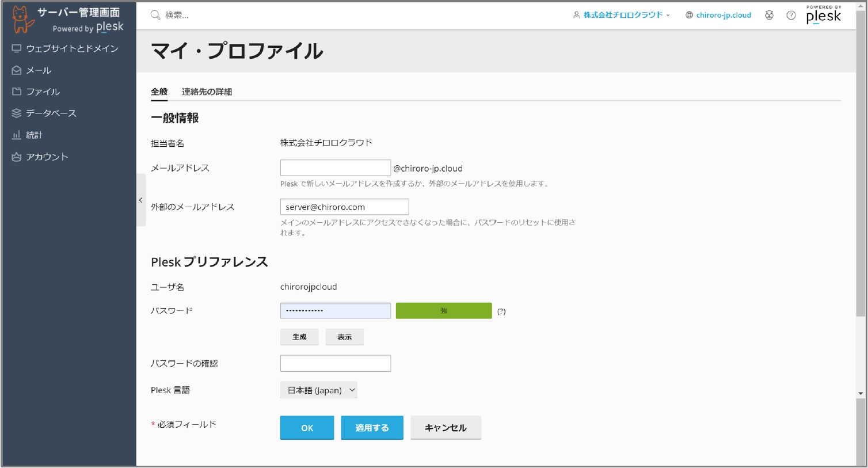This screenshot has width=868, height=468.
Task: Click the 表示 show password button
Action: click(x=344, y=337)
